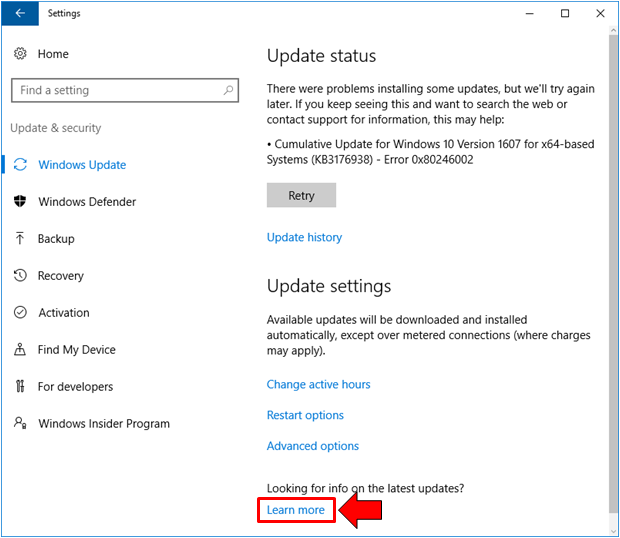Click the vertical scrollbar thumb
Screen dimensions: 620x538
tap(613, 273)
